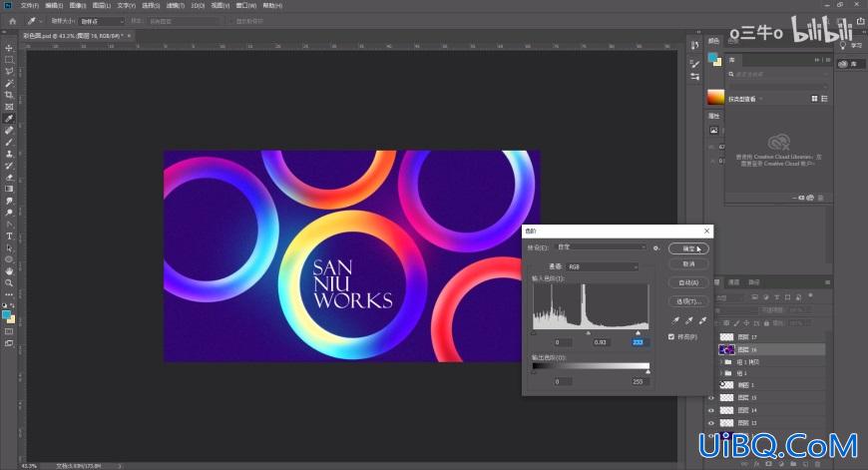Toggle the Preview checkbox in Levels
This screenshot has height=470, width=868.
[x=671, y=336]
